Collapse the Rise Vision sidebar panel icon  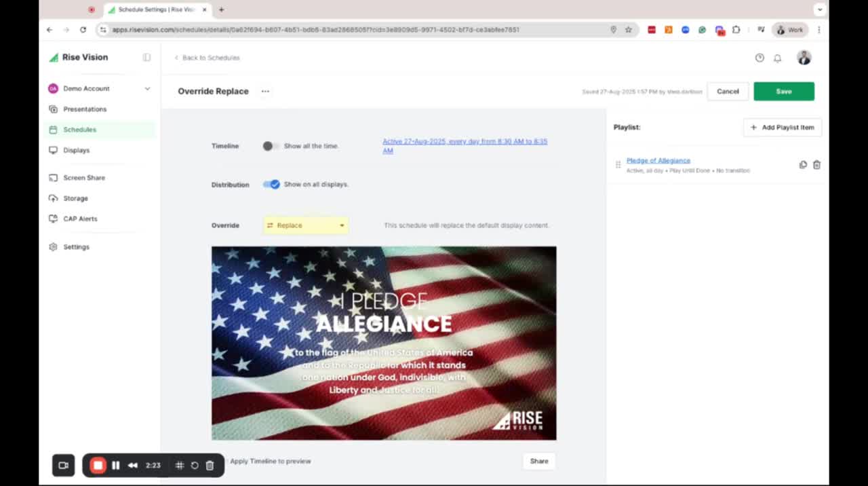click(146, 58)
